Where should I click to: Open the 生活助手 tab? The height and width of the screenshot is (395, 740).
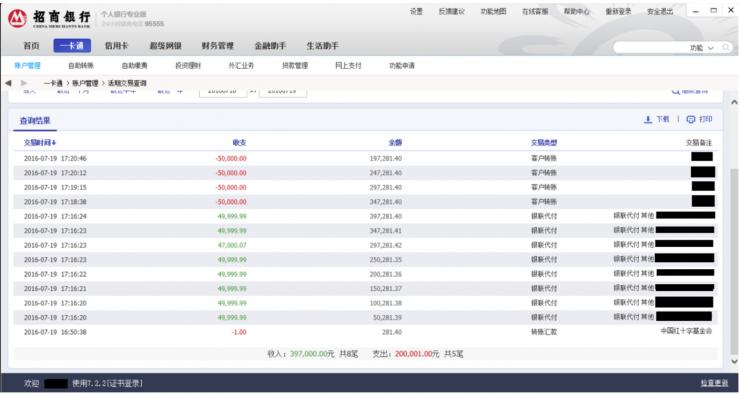click(322, 46)
